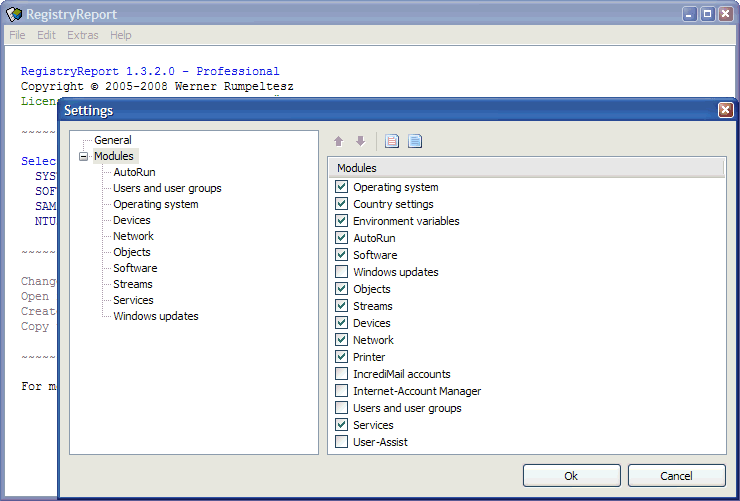Click the move module up arrow icon
Image resolution: width=740 pixels, height=501 pixels.
339,141
